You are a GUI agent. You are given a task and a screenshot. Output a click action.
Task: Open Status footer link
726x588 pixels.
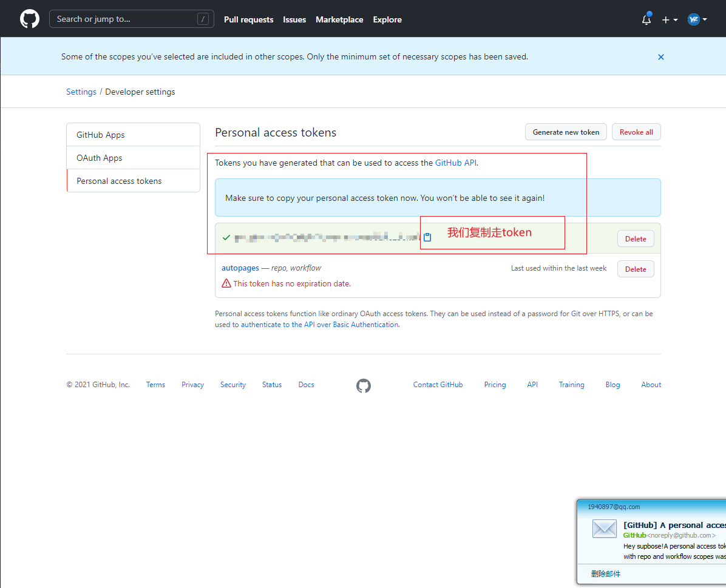(x=272, y=385)
